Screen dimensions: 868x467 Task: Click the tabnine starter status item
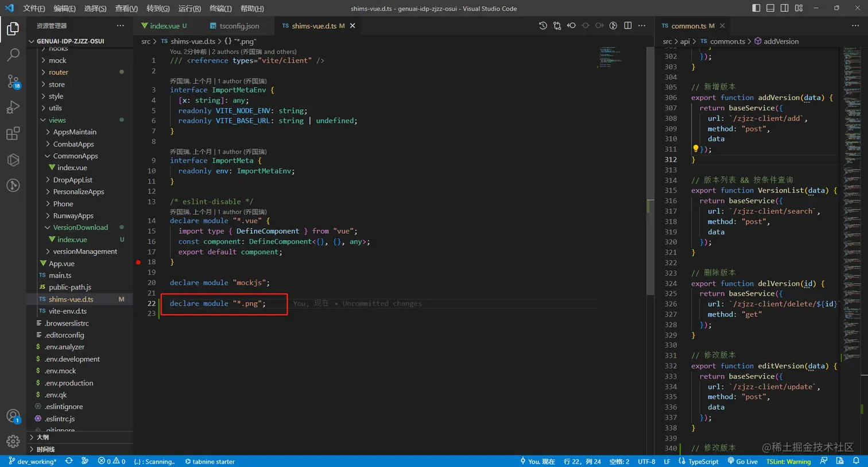pos(210,461)
